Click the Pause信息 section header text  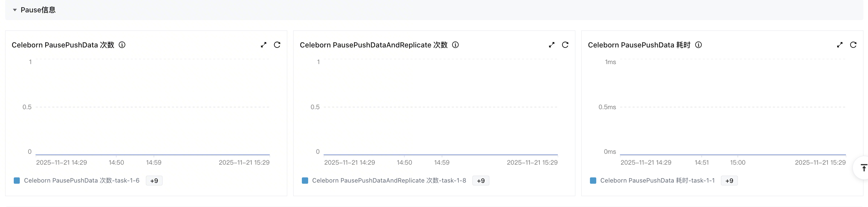click(38, 10)
